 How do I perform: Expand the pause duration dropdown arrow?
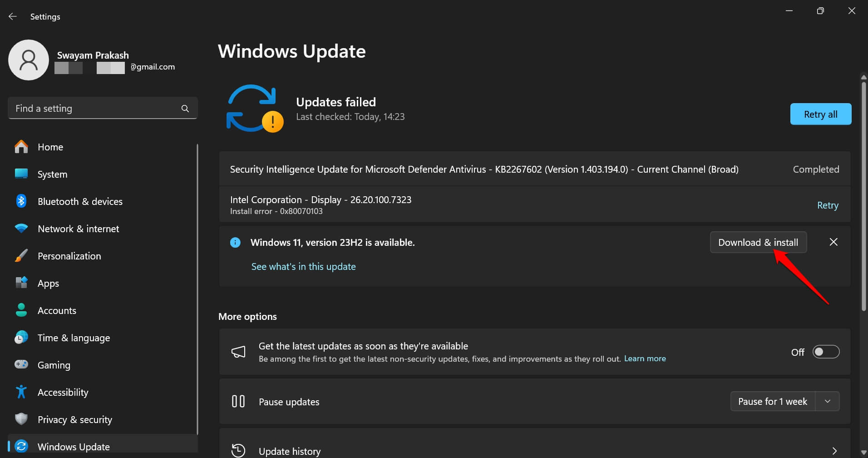tap(828, 402)
